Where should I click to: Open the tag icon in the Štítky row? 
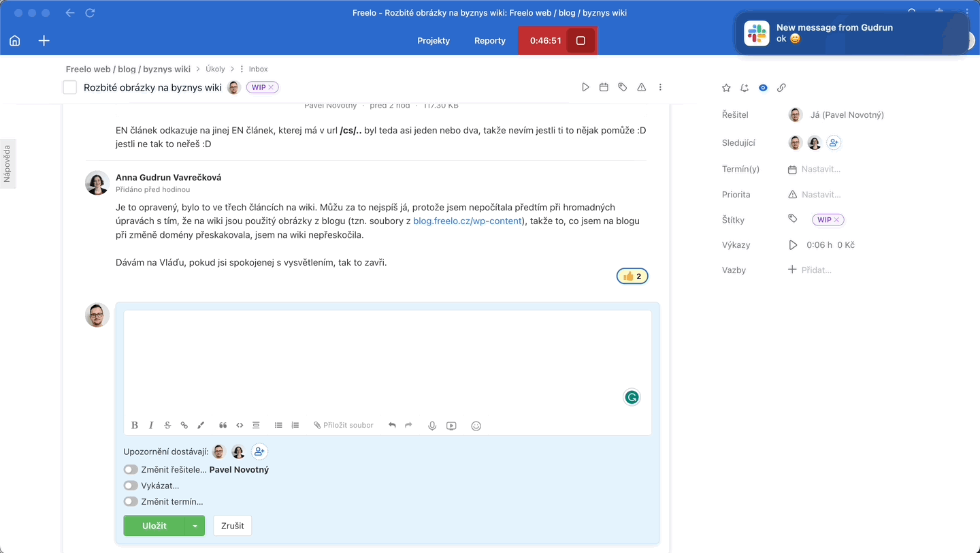pos(792,219)
